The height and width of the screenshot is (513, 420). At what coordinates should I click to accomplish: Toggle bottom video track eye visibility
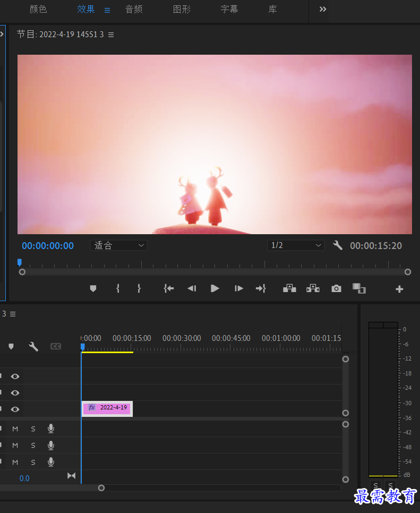pyautogui.click(x=15, y=409)
